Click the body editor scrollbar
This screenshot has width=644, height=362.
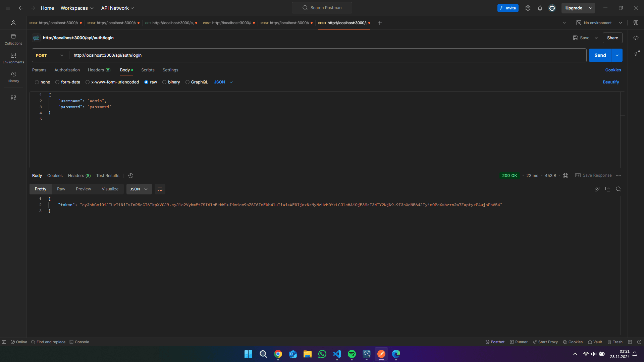[623, 116]
